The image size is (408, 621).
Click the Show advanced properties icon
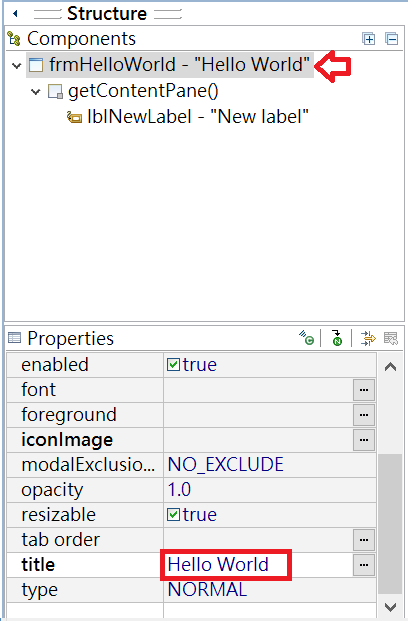pos(368,338)
